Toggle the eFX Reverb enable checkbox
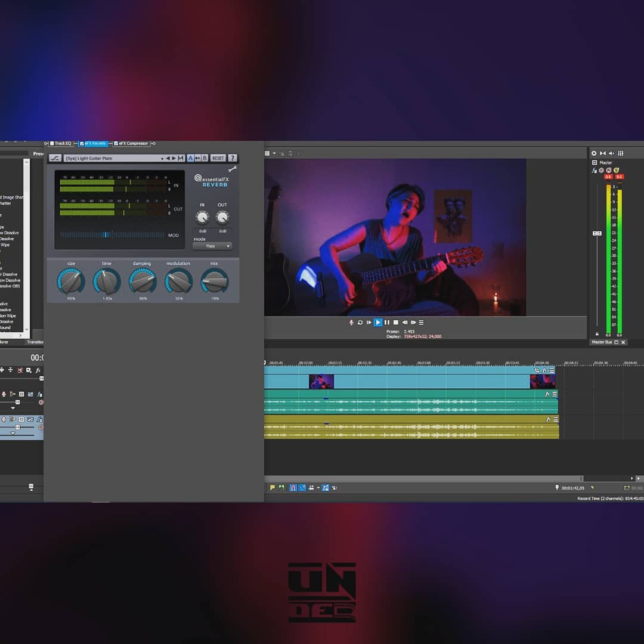 coord(82,143)
